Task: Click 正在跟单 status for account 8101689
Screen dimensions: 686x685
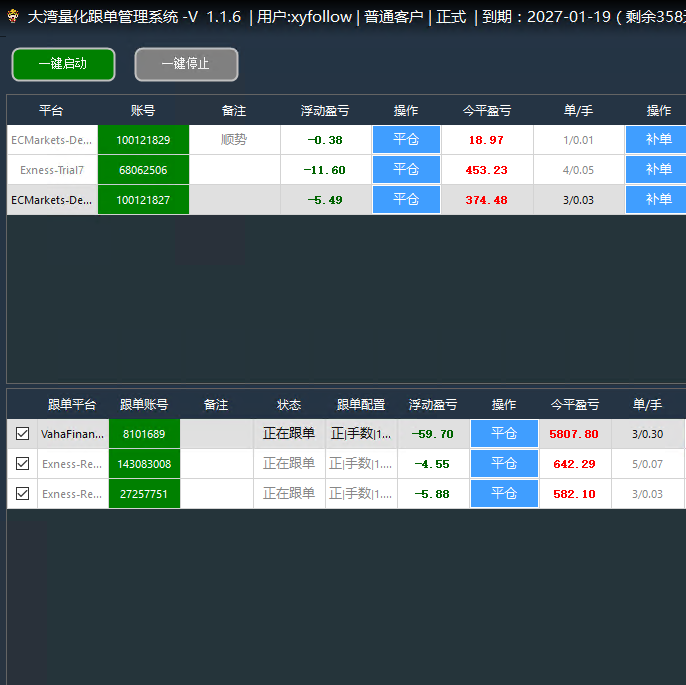Action: 289,433
